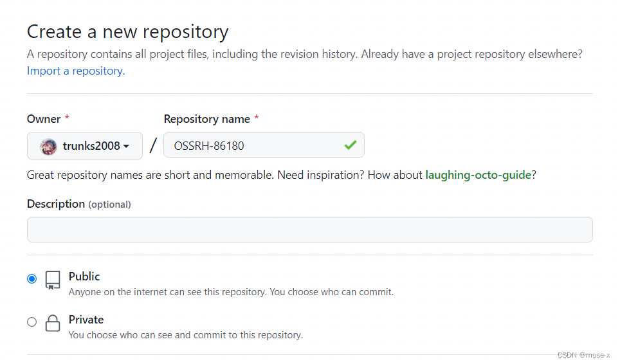Use the laughing-octo-guide name suggestion
Screen dimensions: 620x364
479,175
